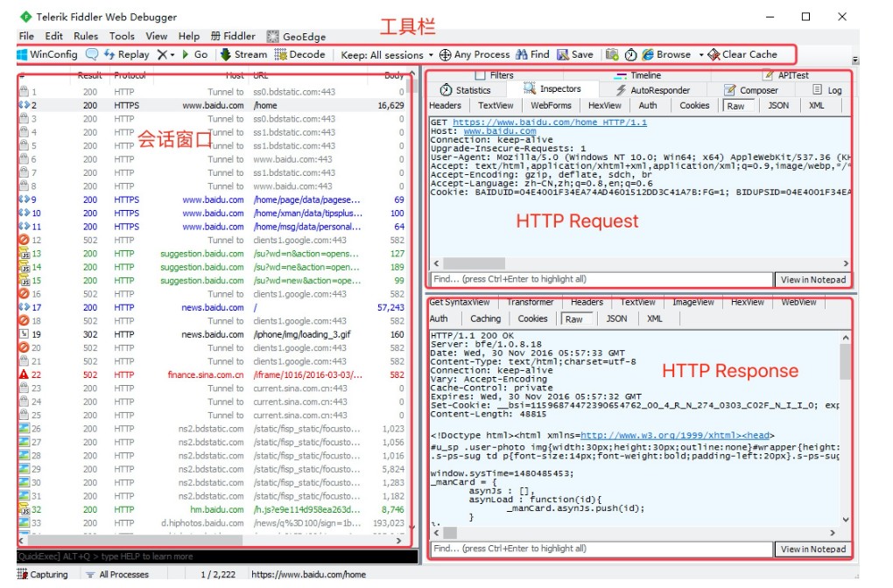Open the View menu
The width and height of the screenshot is (893, 588).
(156, 36)
